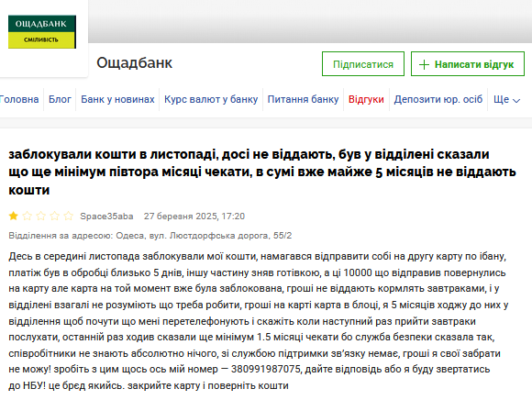
Task: Open the Блог tab
Action: [60, 99]
